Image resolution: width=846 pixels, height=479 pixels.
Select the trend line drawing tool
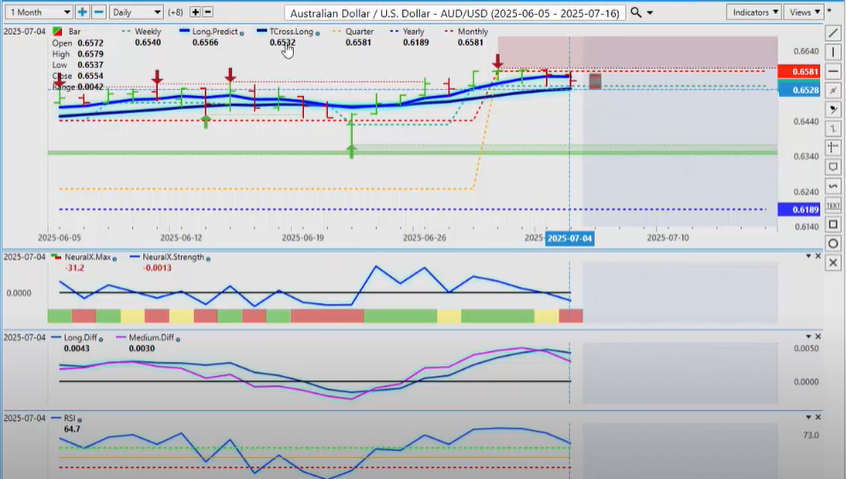click(834, 32)
